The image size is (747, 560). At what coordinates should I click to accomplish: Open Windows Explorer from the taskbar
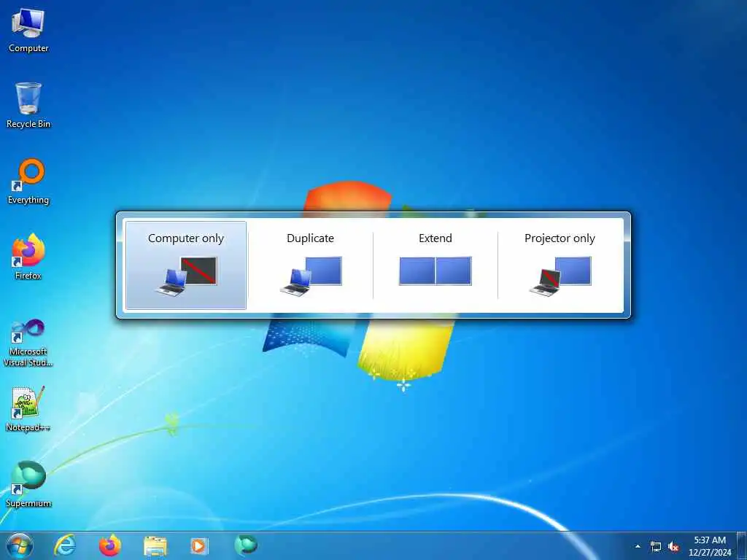[155, 546]
